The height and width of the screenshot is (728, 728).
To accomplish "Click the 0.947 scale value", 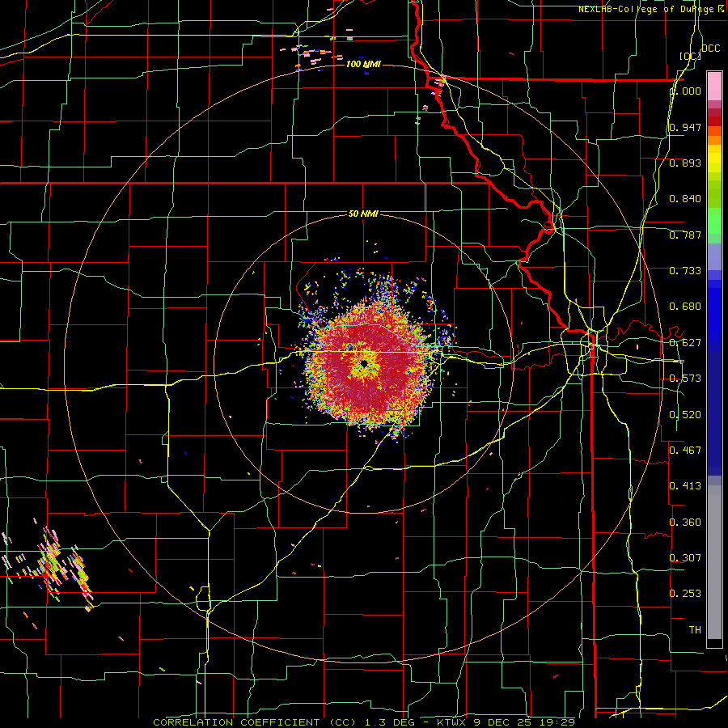I will 685,127.
